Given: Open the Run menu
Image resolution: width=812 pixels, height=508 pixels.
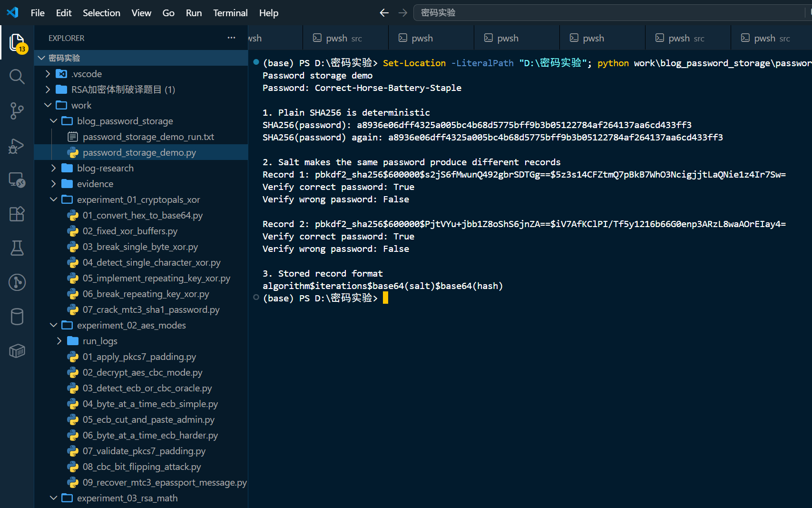Looking at the screenshot, I should click(194, 13).
